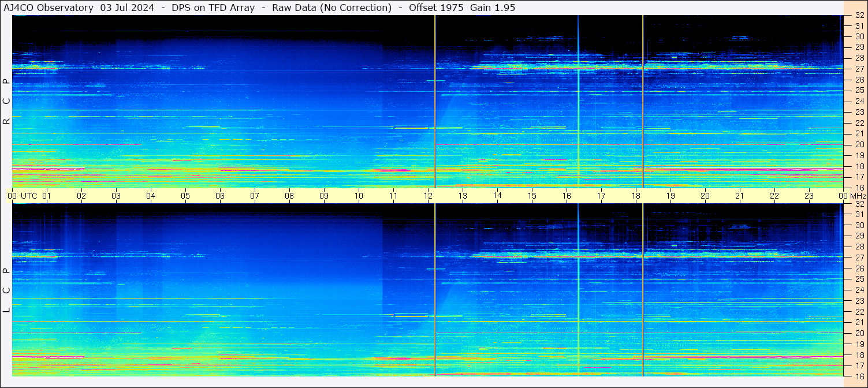
Task: Select the 14 hour tick label
Action: [x=497, y=195]
